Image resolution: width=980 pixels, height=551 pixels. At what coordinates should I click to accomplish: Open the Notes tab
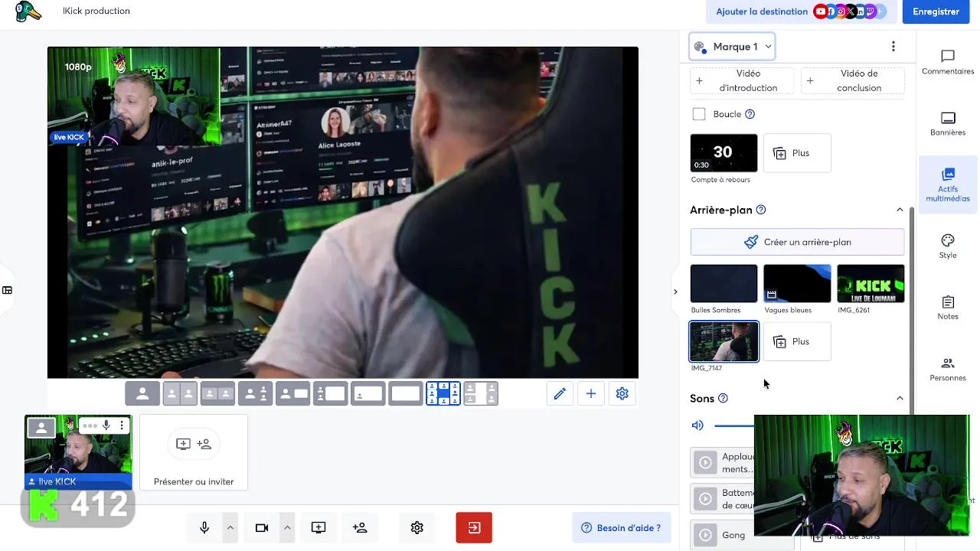click(948, 307)
